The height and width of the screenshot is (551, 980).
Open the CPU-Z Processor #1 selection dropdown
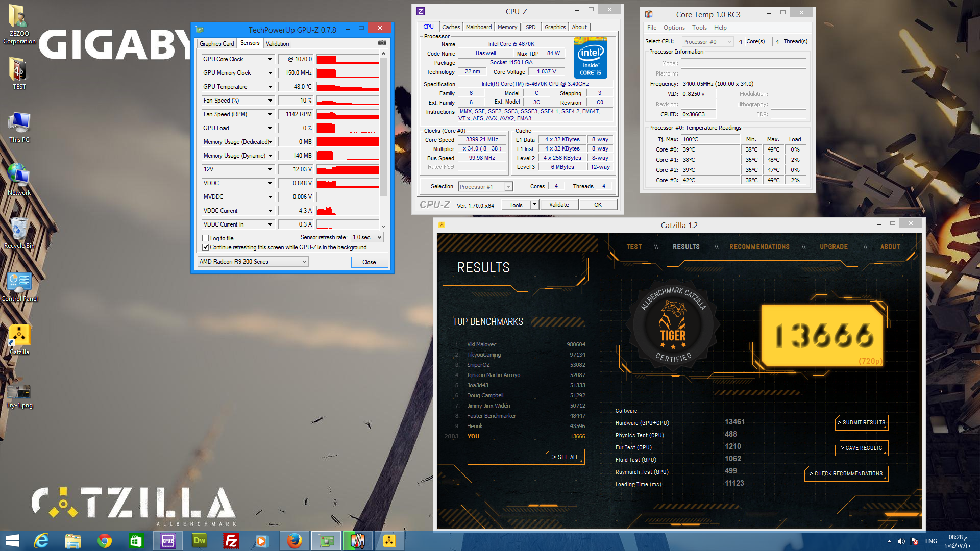click(x=485, y=187)
